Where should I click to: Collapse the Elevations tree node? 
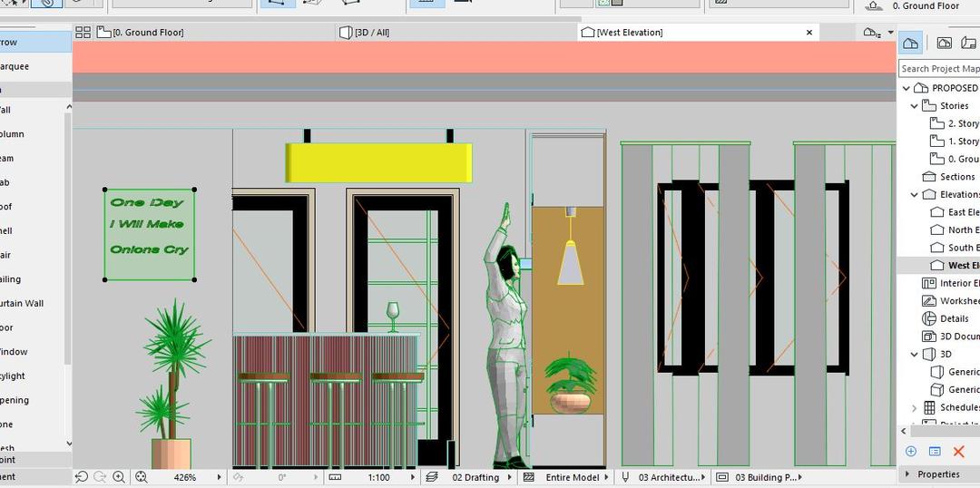point(914,195)
